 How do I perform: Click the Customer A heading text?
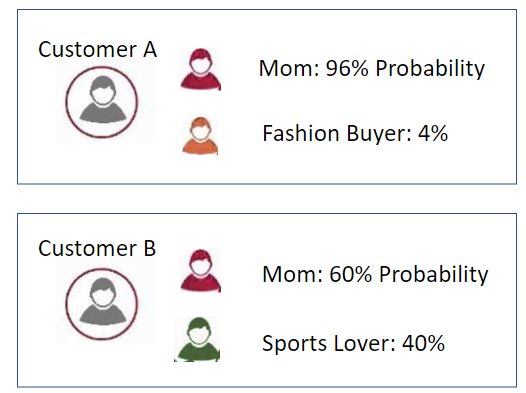coord(97,50)
